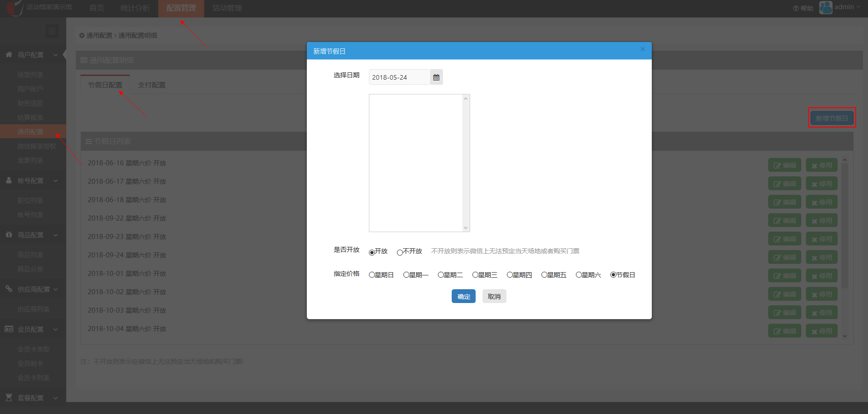Edit the 2018-06-16 holiday row
Image resolution: width=868 pixels, height=414 pixels.
[x=785, y=165]
